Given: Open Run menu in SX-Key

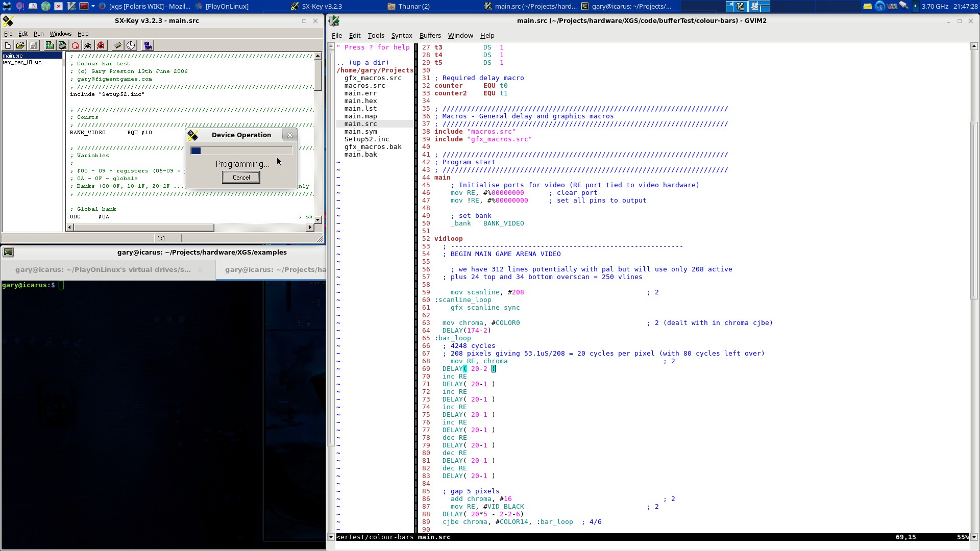Looking at the screenshot, I should (38, 34).
